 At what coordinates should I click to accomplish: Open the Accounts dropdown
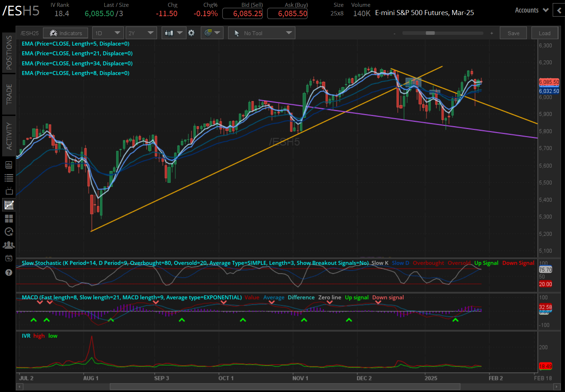532,10
